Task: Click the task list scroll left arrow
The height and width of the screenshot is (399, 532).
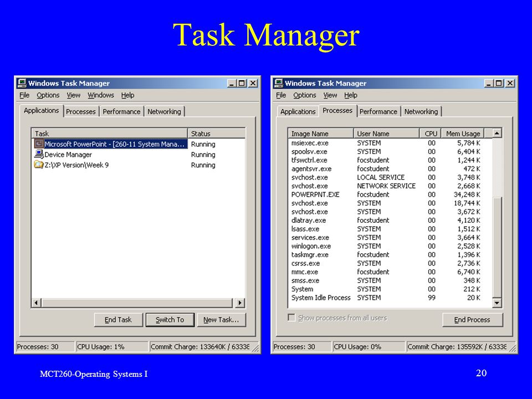Action: pos(37,303)
